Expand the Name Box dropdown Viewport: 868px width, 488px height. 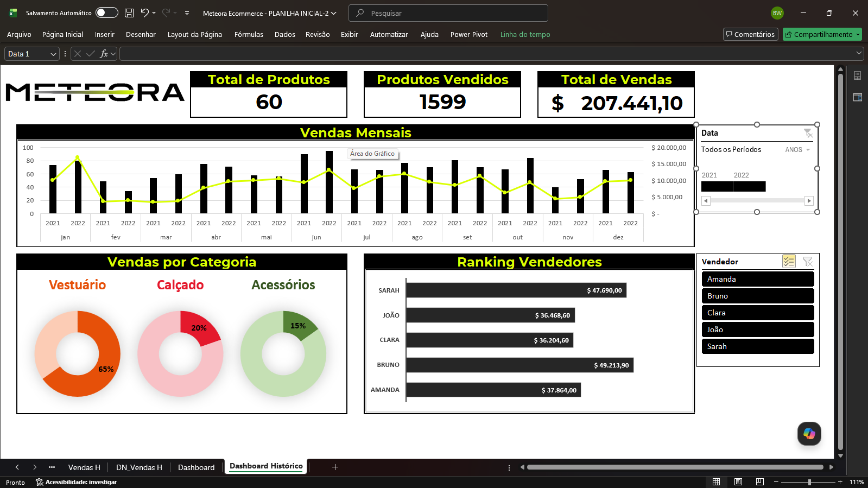53,54
